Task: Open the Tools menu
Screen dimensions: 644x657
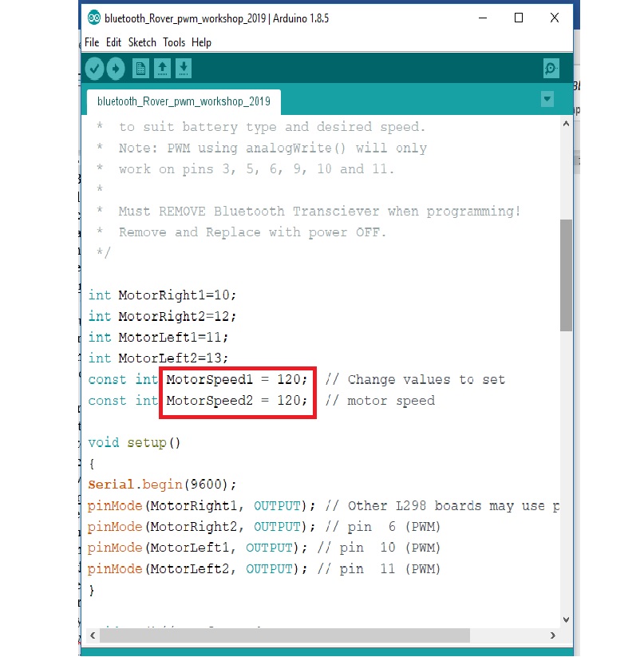Action: point(174,42)
